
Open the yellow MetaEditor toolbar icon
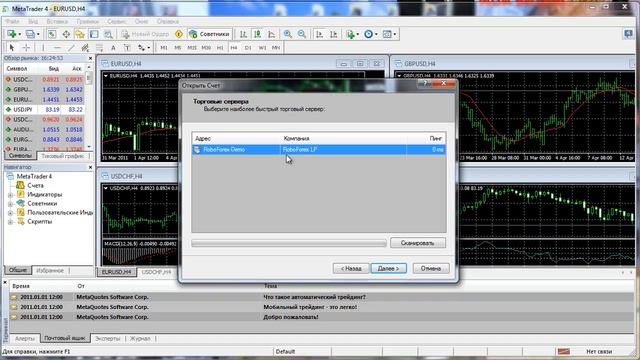tap(179, 34)
